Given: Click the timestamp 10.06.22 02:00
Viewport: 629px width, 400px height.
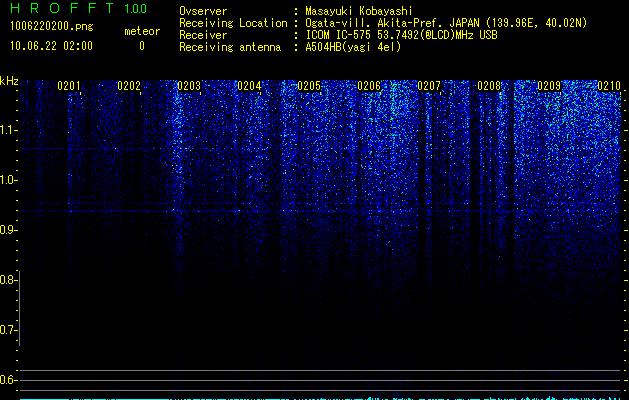Looking at the screenshot, I should pos(51,46).
